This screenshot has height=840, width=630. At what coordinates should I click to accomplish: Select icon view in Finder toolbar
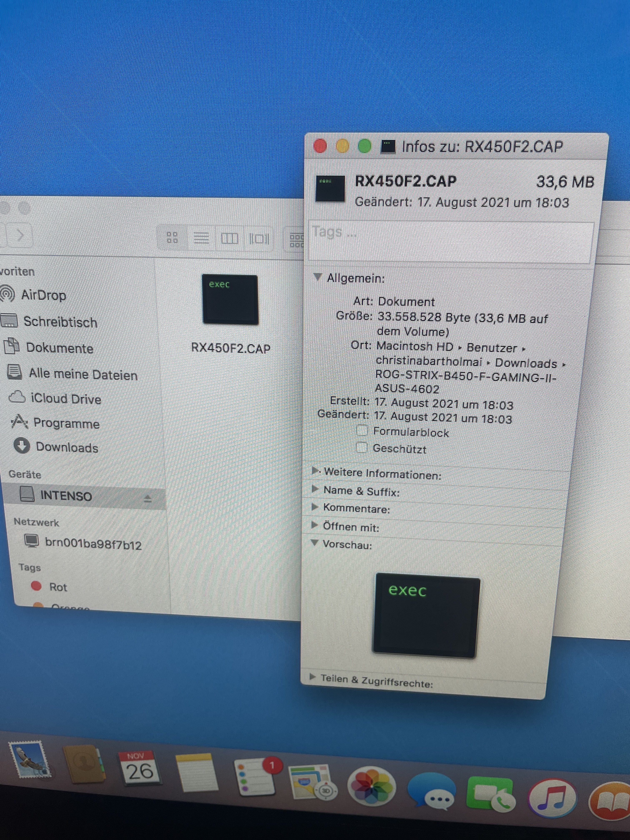pos(172,238)
